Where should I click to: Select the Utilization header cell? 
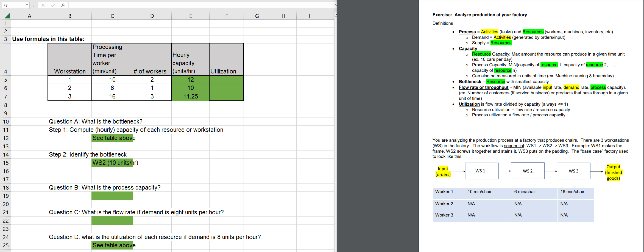pos(226,59)
